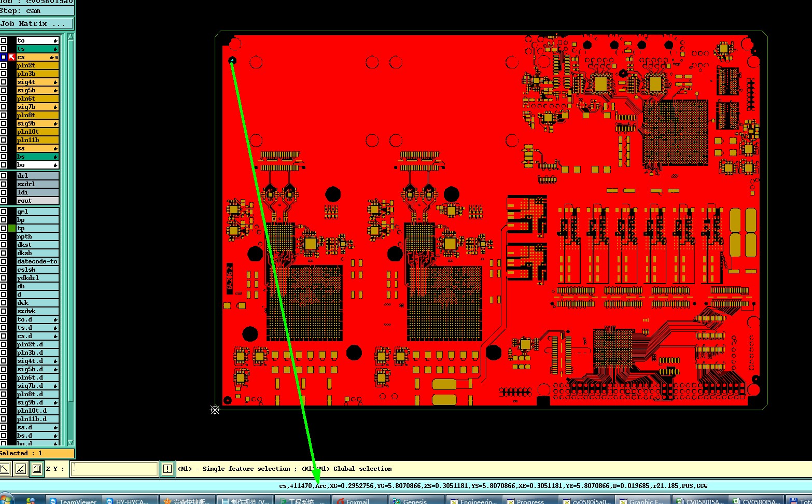Image resolution: width=812 pixels, height=504 pixels.
Task: Click the feature info line starting 'cs,#11470,Arc'
Action: [x=493, y=486]
